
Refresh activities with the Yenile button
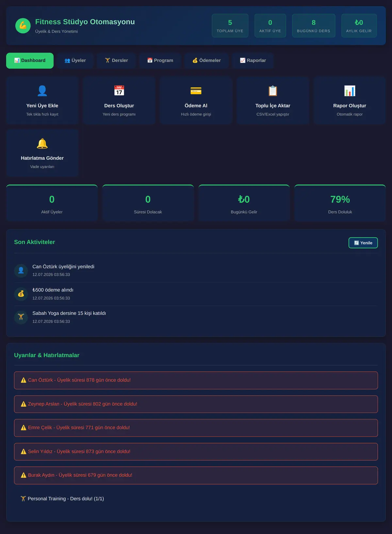click(x=363, y=243)
